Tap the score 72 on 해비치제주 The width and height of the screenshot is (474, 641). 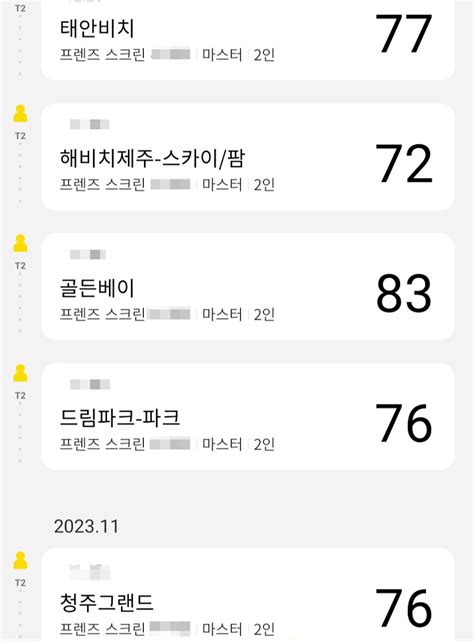[404, 164]
